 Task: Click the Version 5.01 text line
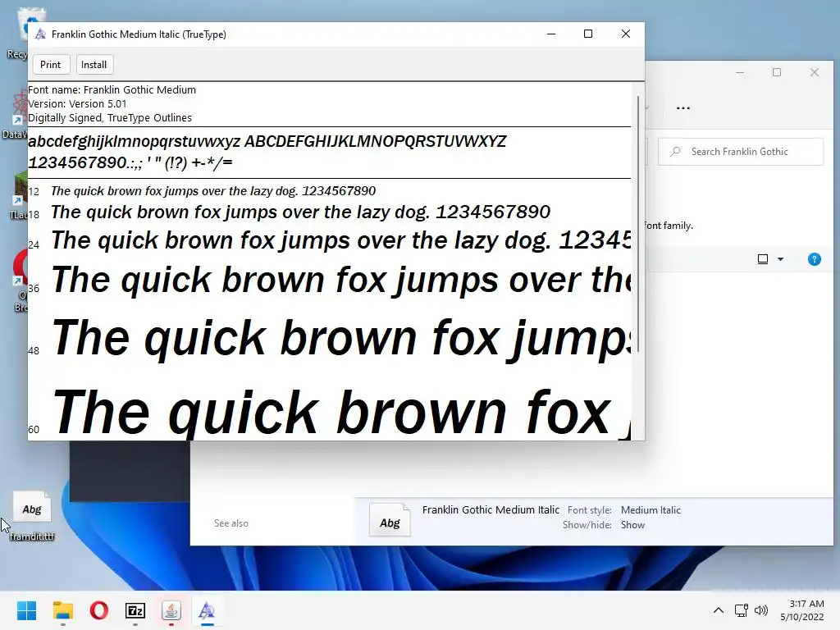coord(77,104)
